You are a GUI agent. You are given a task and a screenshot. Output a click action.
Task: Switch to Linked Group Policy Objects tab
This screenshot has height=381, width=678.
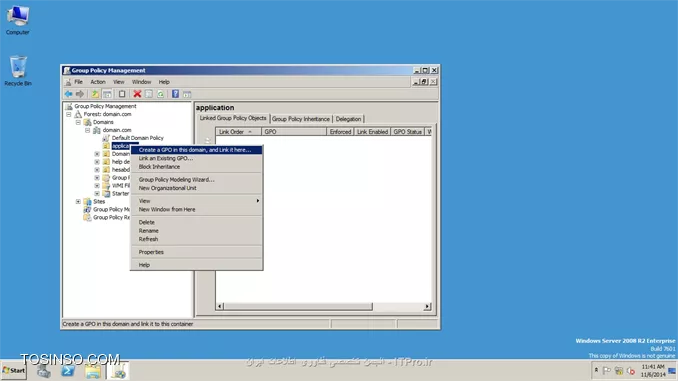click(233, 118)
